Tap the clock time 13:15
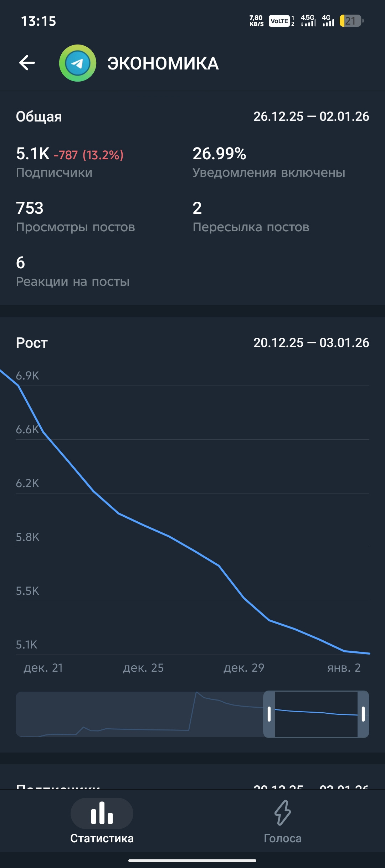 [x=38, y=21]
